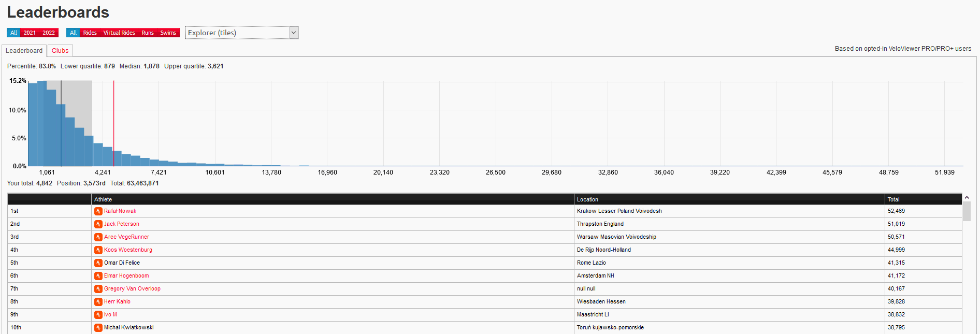The height and width of the screenshot is (334, 980).
Task: Click Your total 4,842 text
Action: [x=30, y=183]
